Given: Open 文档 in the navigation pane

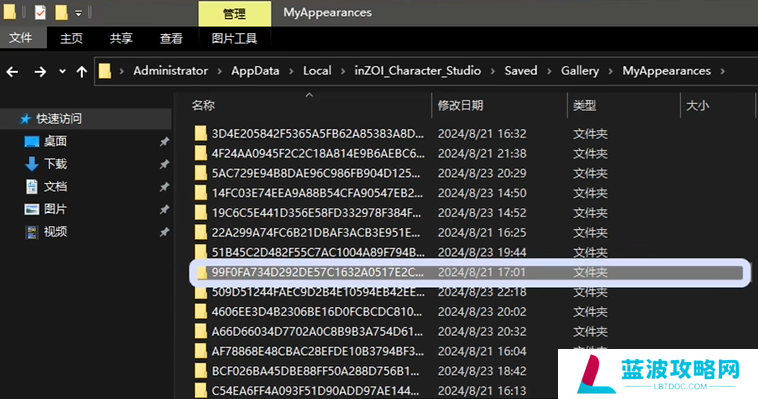Looking at the screenshot, I should point(55,186).
